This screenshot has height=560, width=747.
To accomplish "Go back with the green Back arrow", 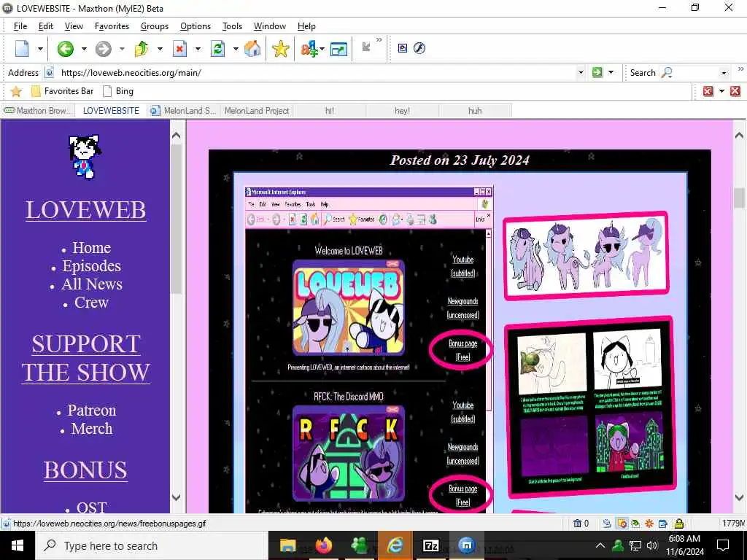I will tap(65, 49).
